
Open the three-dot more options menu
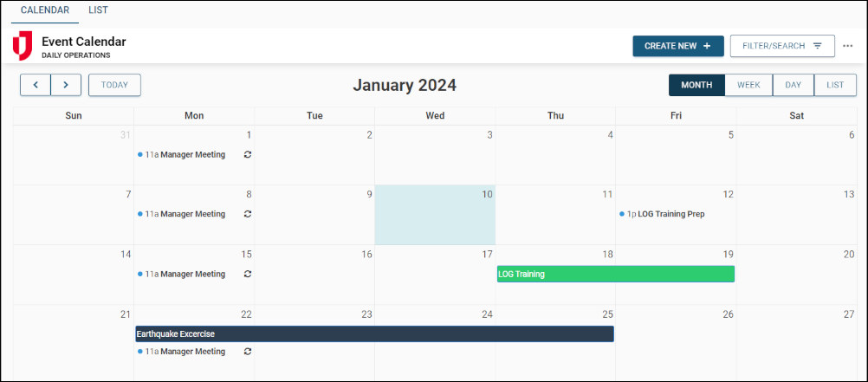(847, 46)
